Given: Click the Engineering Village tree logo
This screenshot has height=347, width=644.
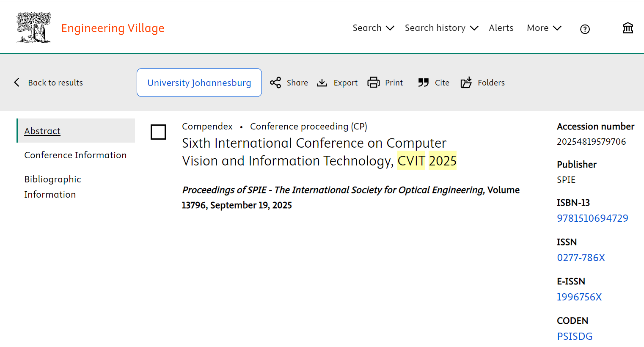Looking at the screenshot, I should (x=33, y=28).
